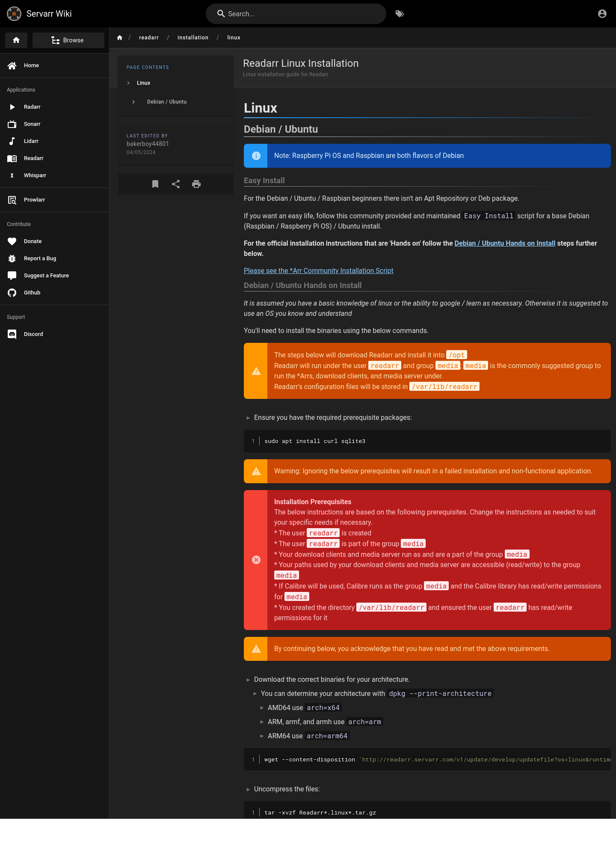Click author name bakerboy44801
Viewport: 616px width, 856px height.
pyautogui.click(x=148, y=144)
